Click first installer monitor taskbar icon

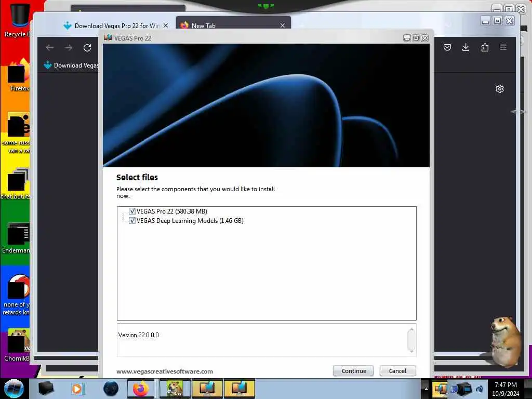coord(207,389)
